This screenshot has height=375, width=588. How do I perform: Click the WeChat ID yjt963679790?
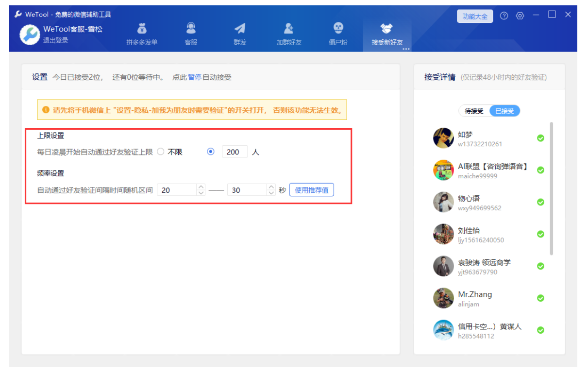(478, 273)
